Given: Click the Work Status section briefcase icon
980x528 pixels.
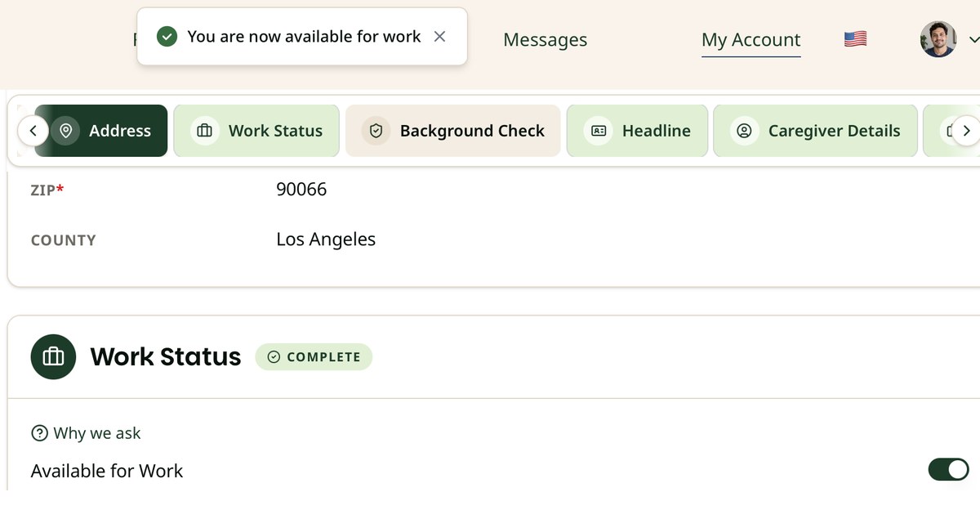Looking at the screenshot, I should tap(53, 357).
